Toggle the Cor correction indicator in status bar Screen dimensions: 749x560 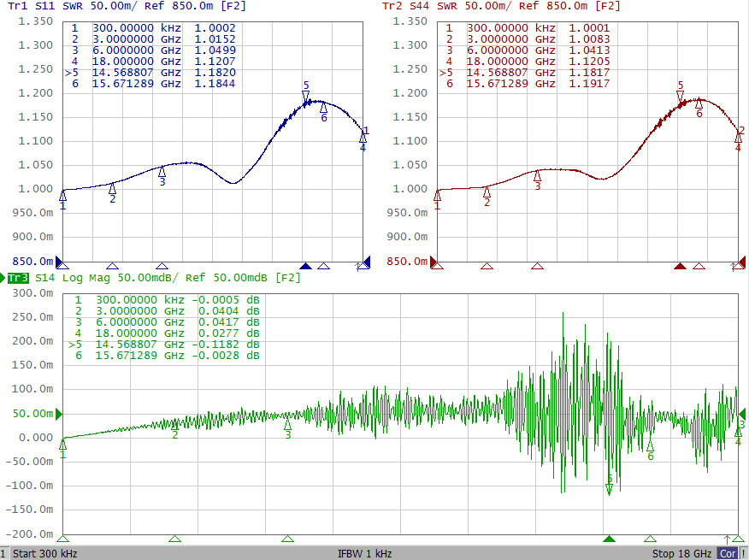click(x=728, y=553)
